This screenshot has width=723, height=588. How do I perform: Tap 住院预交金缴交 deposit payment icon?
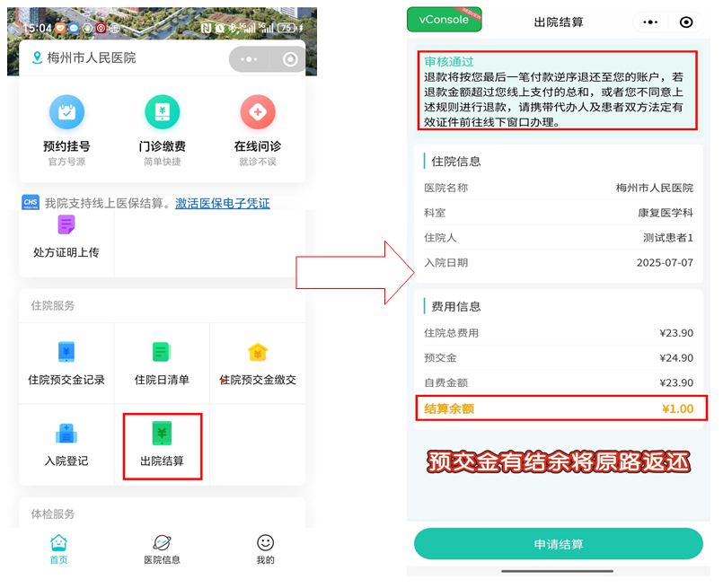pos(258,352)
